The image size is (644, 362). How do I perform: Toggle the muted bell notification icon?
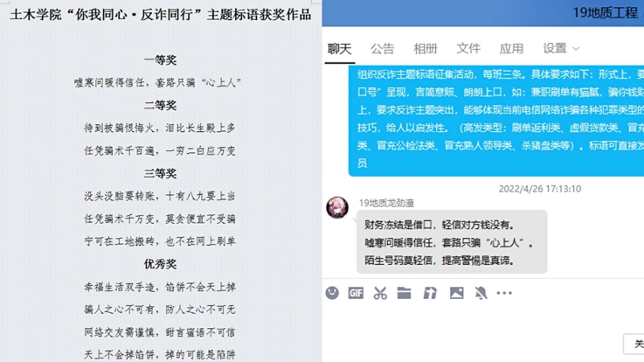pos(481,293)
